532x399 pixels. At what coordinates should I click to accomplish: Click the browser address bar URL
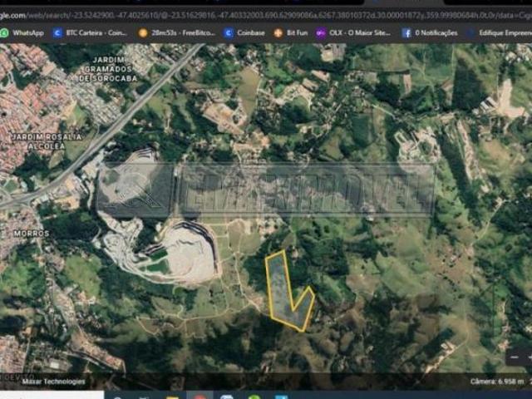266,14
